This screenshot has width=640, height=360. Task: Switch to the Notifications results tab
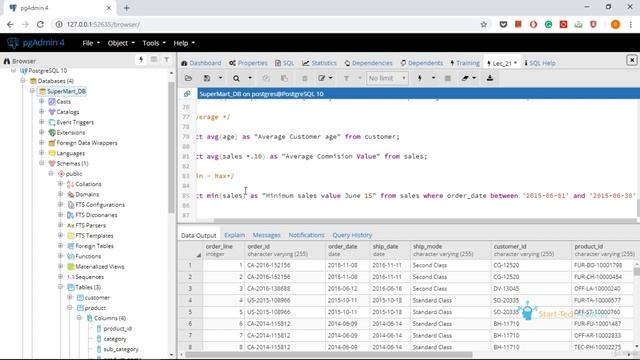(307, 235)
